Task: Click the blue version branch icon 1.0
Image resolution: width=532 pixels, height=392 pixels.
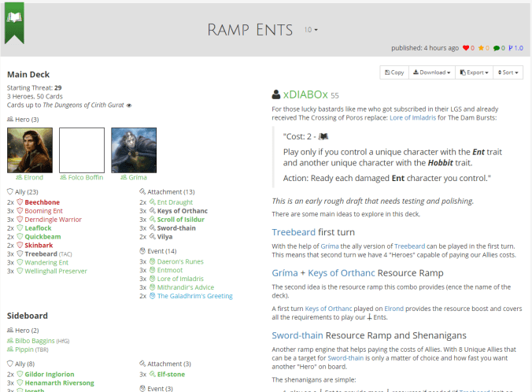Action: pyautogui.click(x=515, y=48)
